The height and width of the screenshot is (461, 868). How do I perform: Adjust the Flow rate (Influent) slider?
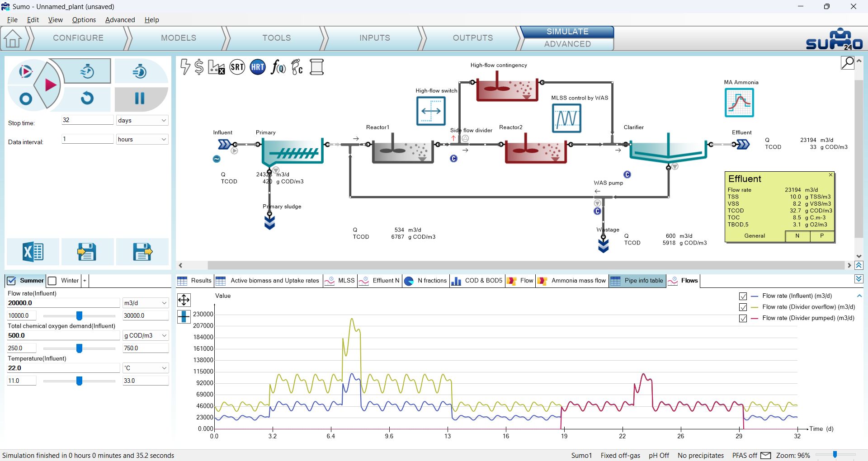[x=79, y=315]
